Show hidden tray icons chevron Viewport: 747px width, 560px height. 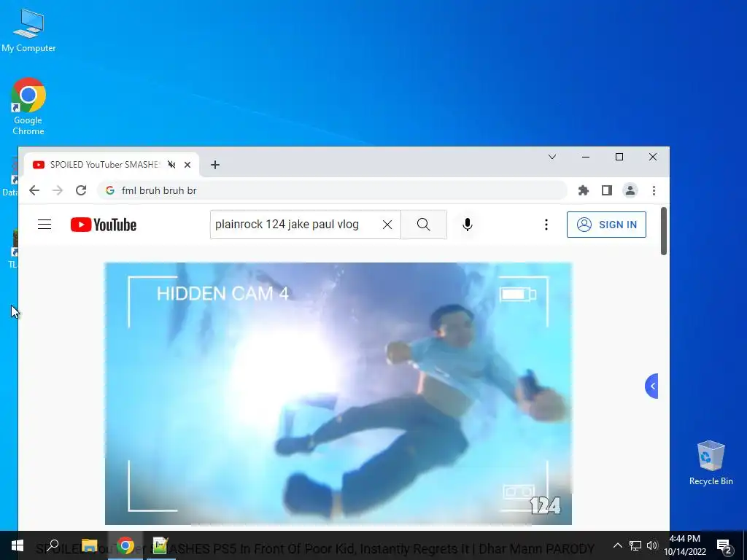617,545
